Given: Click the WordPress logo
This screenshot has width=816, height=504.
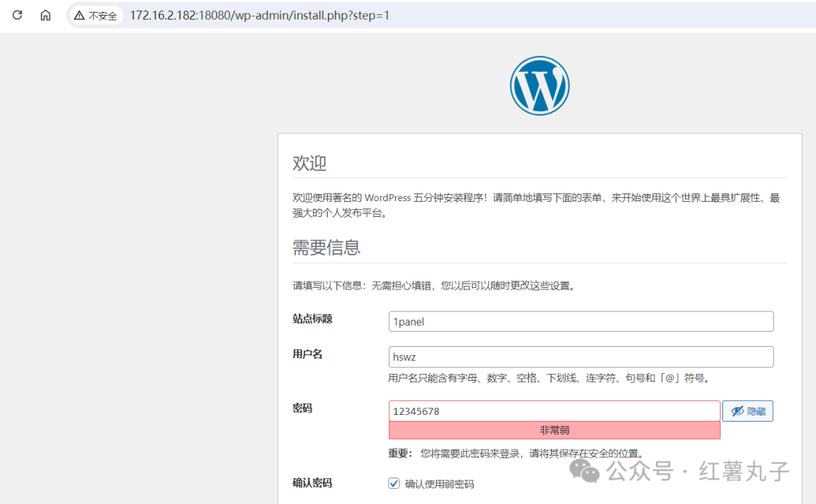Looking at the screenshot, I should coord(539,85).
